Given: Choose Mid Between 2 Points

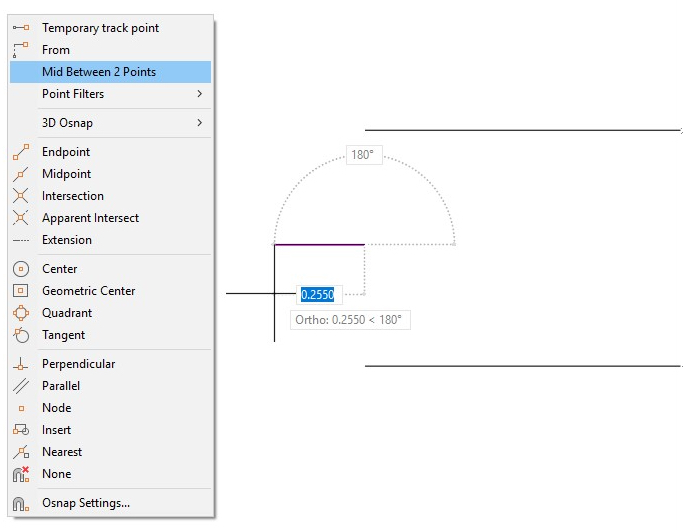Looking at the screenshot, I should pyautogui.click(x=110, y=72).
